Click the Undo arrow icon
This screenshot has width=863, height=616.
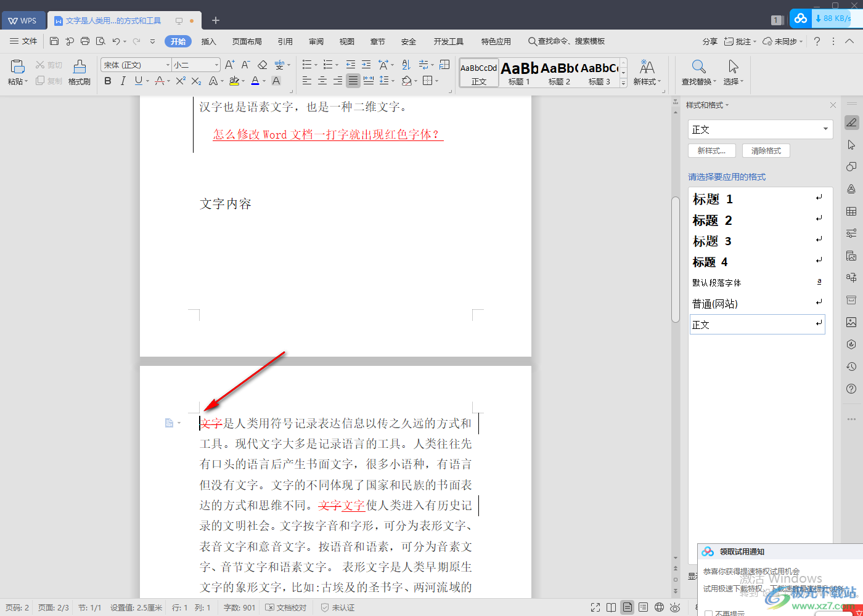pyautogui.click(x=116, y=41)
